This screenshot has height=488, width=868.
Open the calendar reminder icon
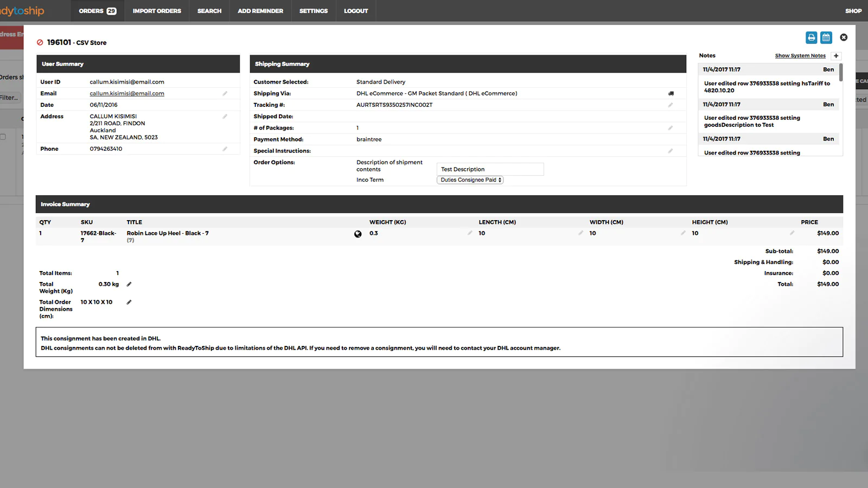[x=826, y=37]
